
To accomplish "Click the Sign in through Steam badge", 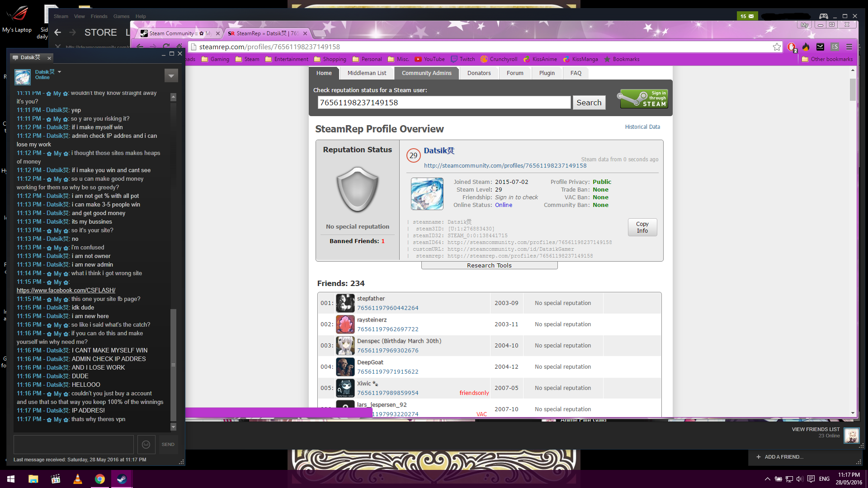I will click(x=644, y=99).
